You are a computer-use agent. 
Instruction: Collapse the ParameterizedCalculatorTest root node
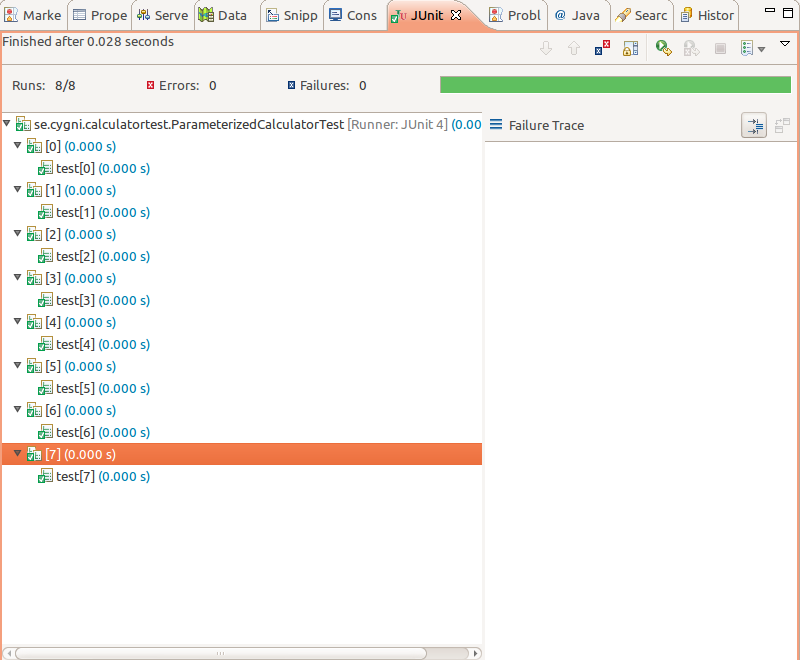pyautogui.click(x=8, y=124)
